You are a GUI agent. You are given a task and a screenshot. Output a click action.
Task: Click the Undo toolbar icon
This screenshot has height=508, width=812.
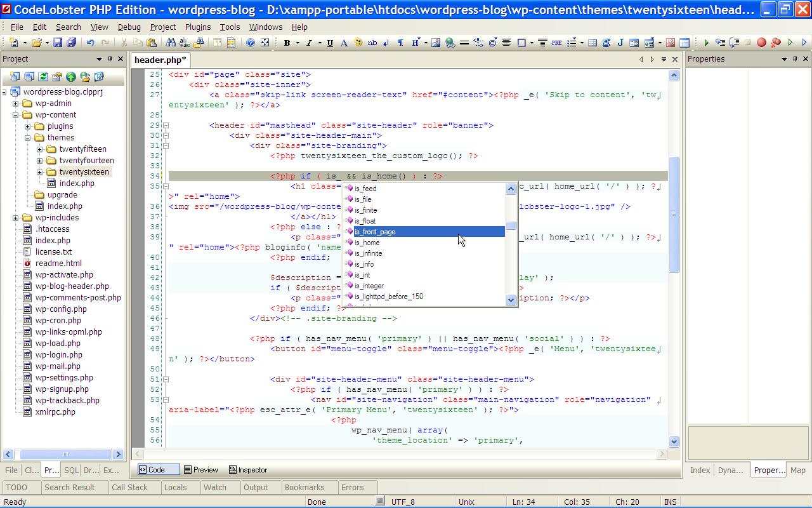(x=91, y=43)
